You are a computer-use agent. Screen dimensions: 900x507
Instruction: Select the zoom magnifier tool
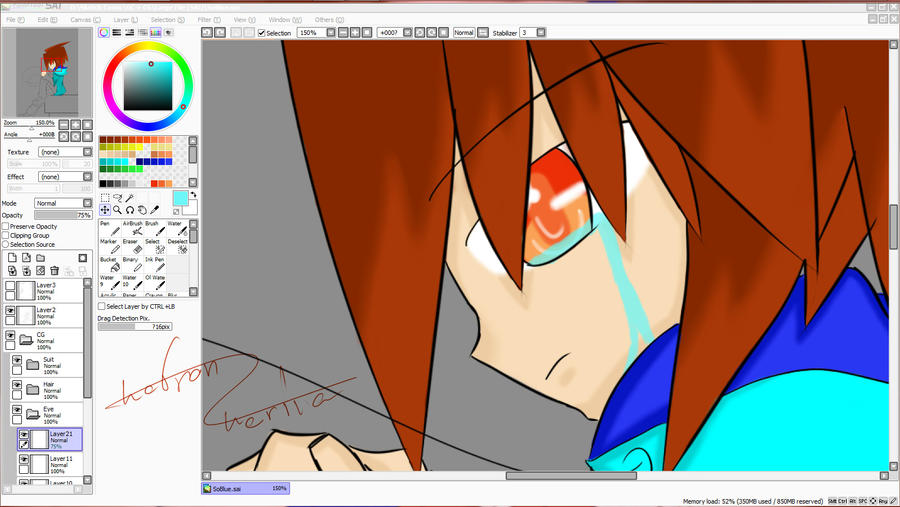pos(118,210)
